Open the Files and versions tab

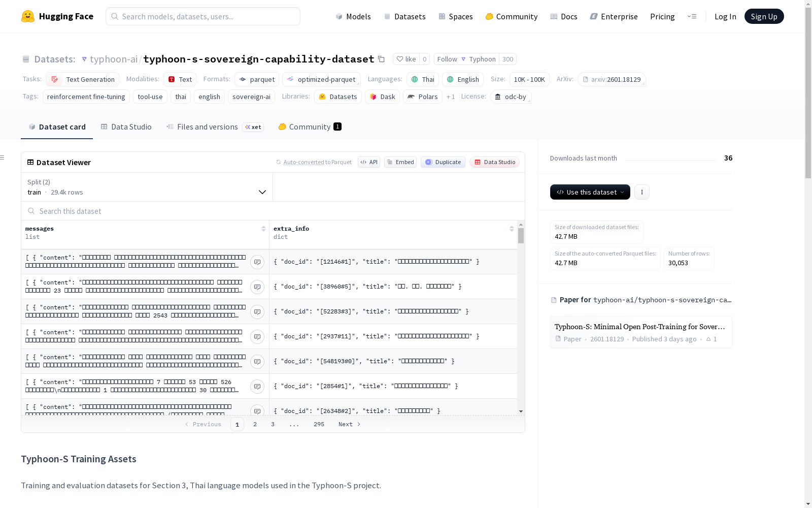(215, 127)
